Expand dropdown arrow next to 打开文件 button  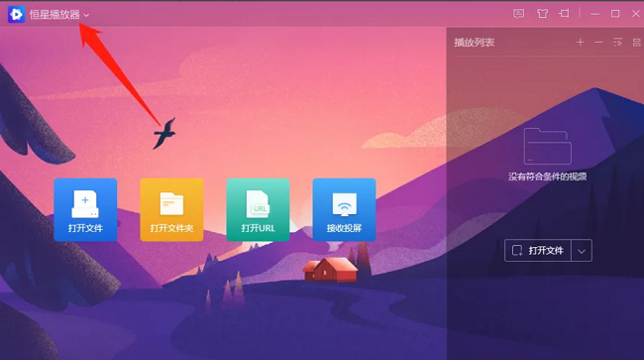(x=582, y=251)
